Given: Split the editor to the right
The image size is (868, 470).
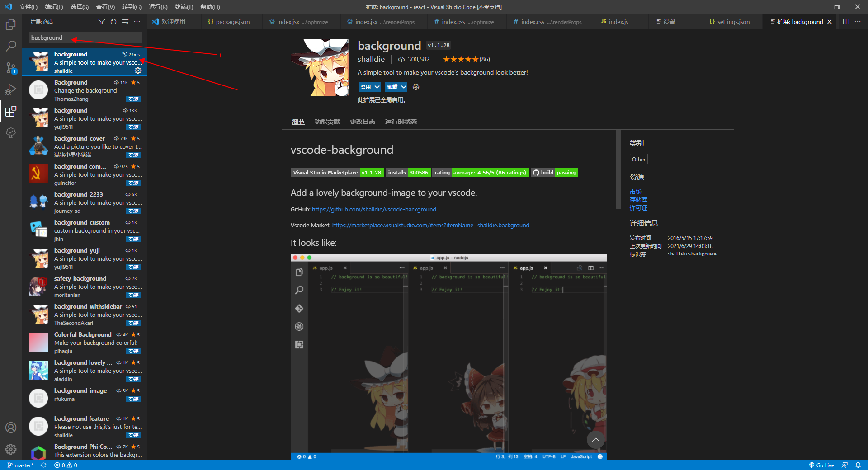Looking at the screenshot, I should [846, 22].
